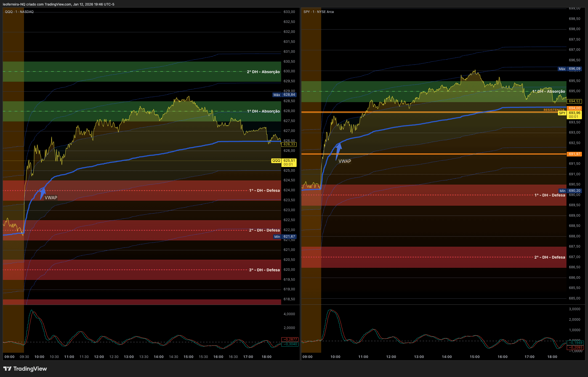The image size is (588, 377).
Task: Click the QQQ · 1 · NASDAQ chart title
Action: point(19,12)
